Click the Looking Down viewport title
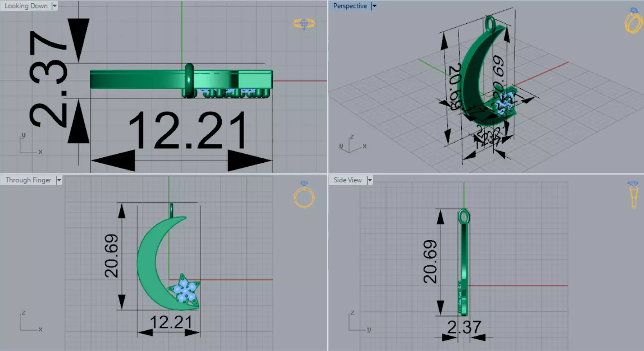 point(26,6)
